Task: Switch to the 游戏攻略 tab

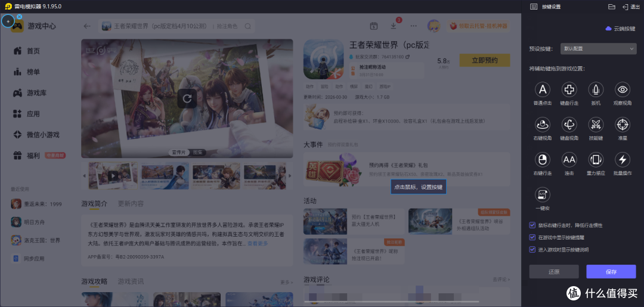Action: pyautogui.click(x=94, y=281)
